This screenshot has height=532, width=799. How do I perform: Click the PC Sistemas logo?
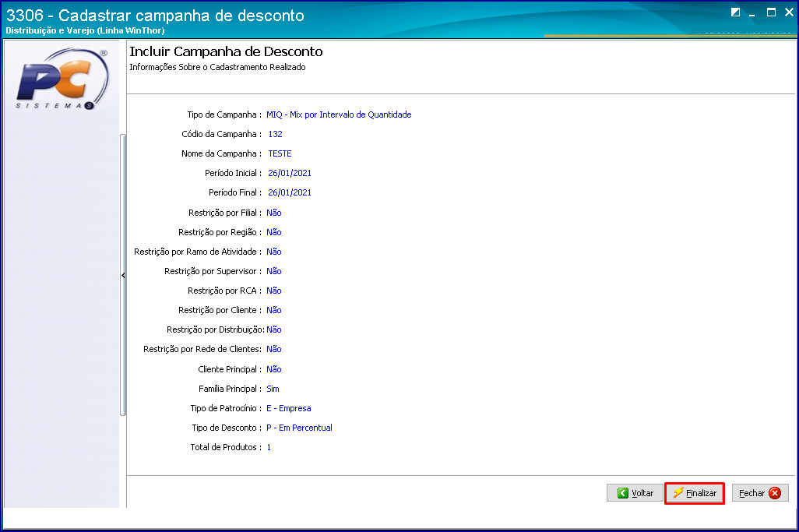[x=62, y=79]
